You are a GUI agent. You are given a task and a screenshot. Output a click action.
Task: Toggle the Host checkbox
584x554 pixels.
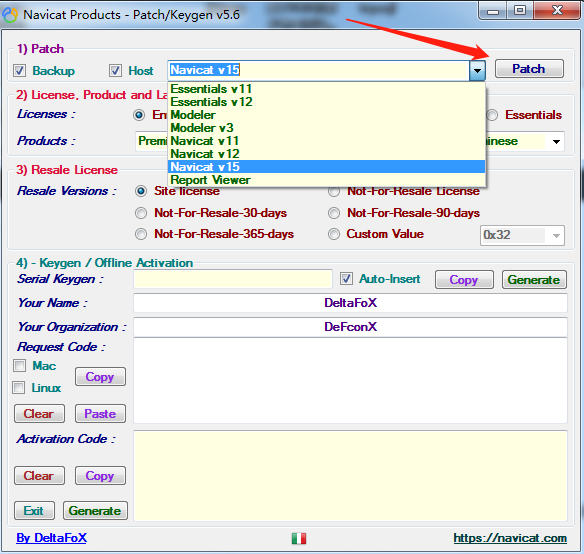coord(115,70)
